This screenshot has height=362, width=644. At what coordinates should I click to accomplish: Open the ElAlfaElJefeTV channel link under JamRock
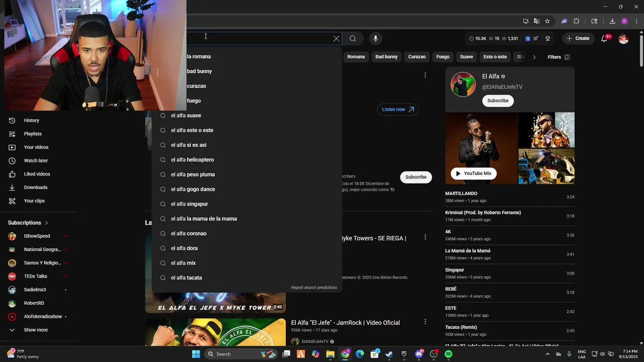[315, 341]
